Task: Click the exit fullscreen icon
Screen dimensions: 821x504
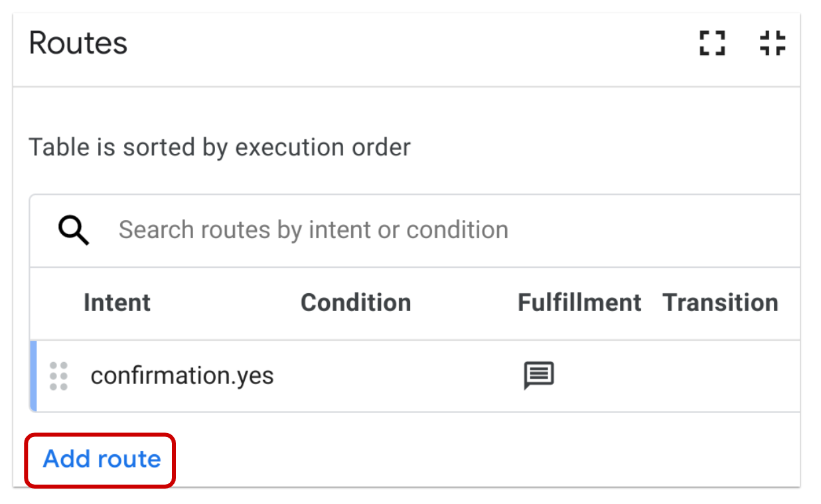Action: [772, 44]
